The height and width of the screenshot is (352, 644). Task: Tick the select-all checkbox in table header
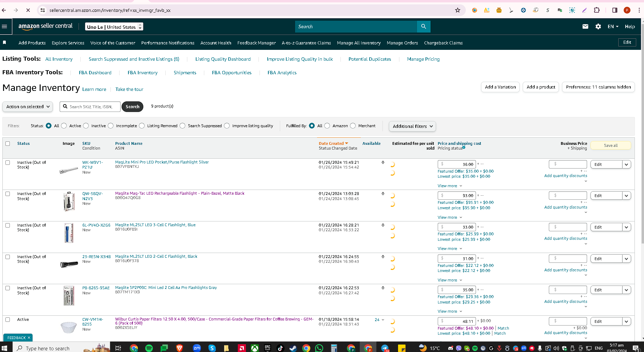(8, 143)
